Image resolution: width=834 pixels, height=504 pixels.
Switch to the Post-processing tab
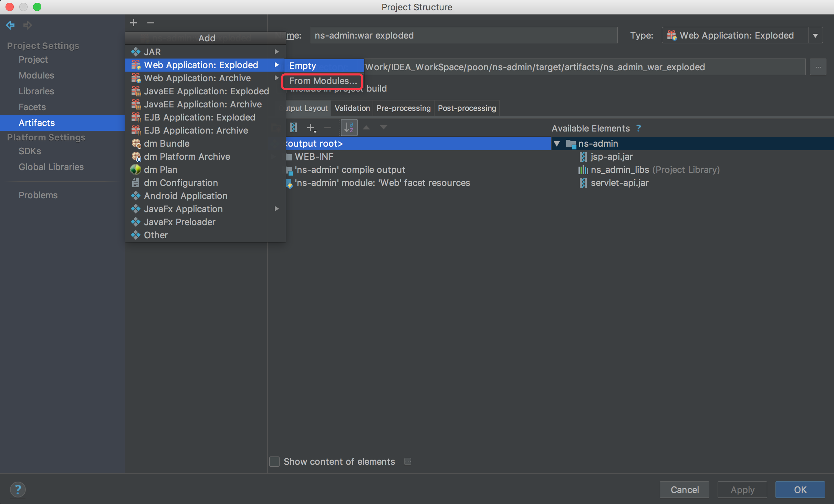pyautogui.click(x=466, y=108)
